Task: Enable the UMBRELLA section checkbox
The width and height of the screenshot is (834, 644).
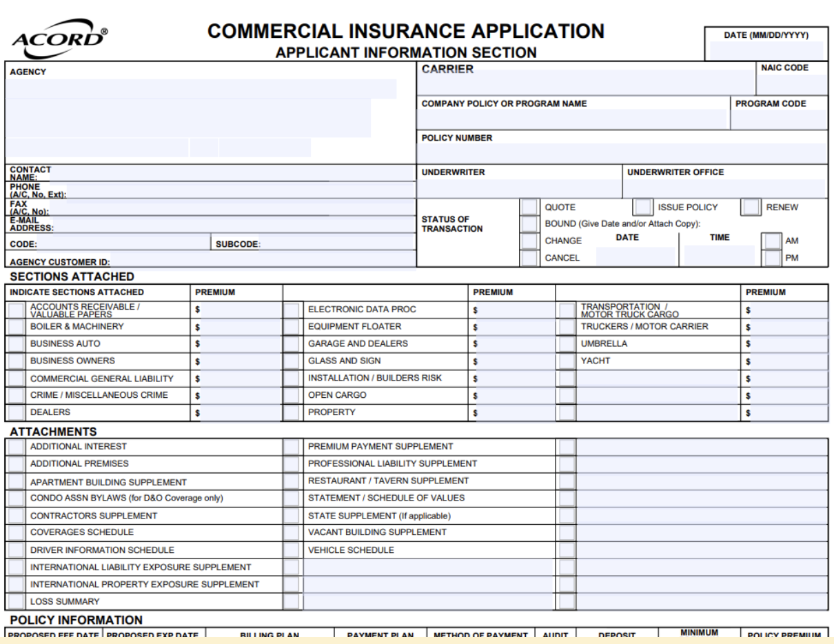Action: pyautogui.click(x=567, y=343)
